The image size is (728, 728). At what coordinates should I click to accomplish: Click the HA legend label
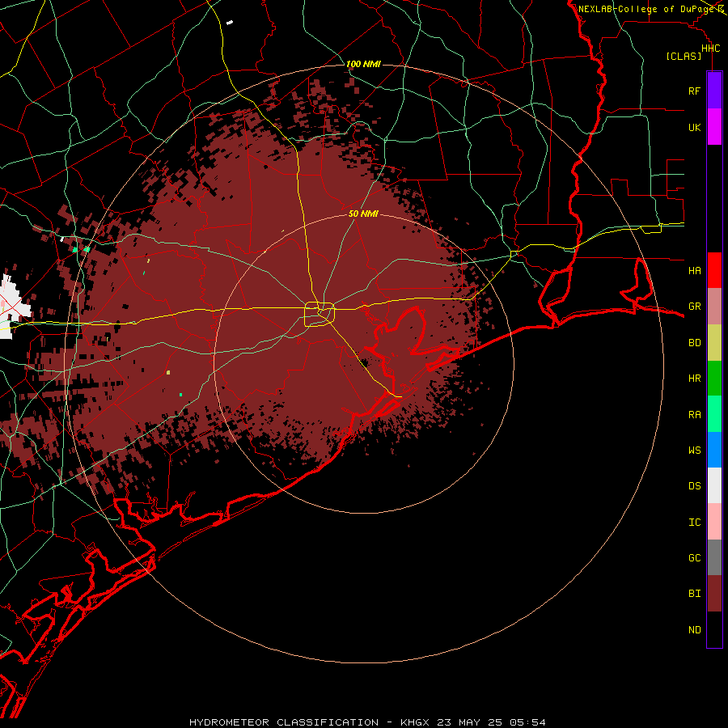tap(694, 270)
